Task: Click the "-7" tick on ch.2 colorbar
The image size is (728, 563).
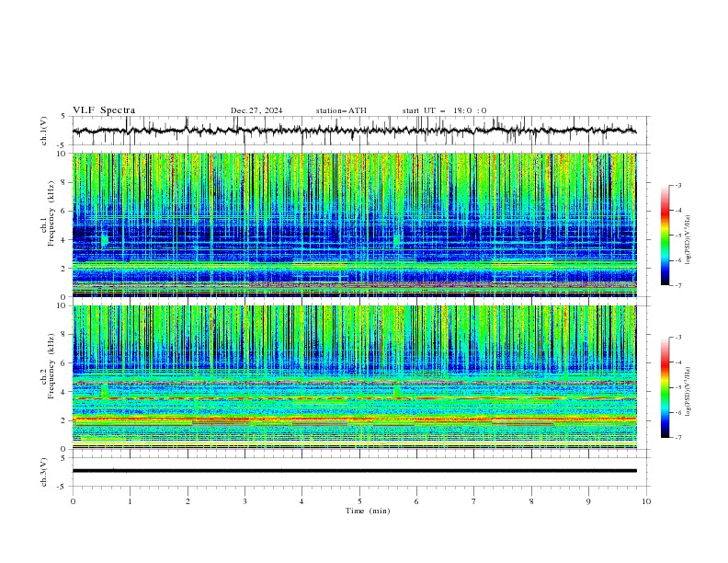Action: tap(677, 438)
